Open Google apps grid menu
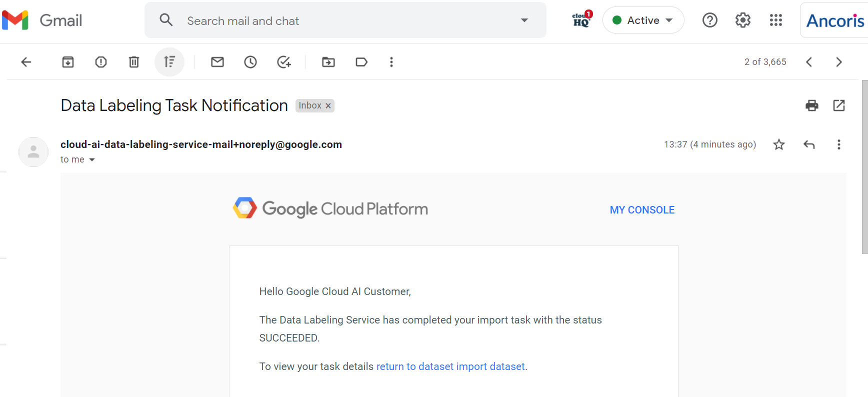868x397 pixels. (776, 20)
